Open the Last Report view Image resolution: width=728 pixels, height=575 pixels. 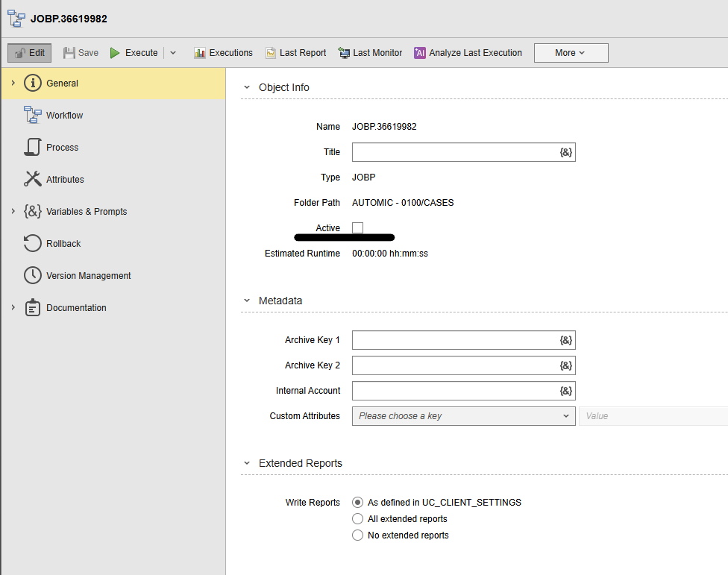295,53
